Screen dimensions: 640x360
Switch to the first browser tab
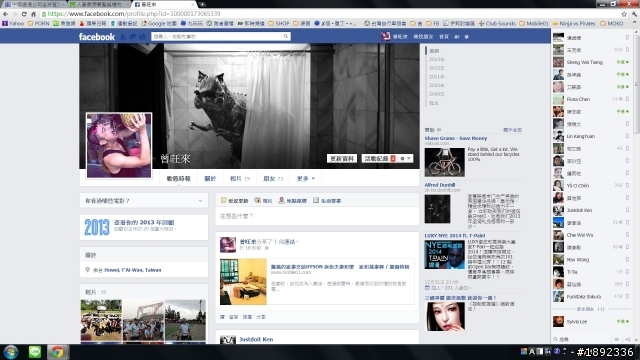coord(33,4)
